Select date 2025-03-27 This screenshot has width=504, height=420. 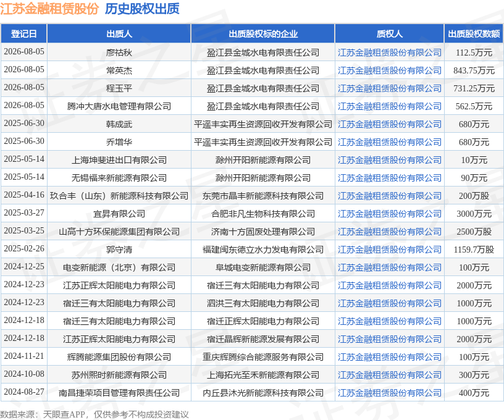pyautogui.click(x=24, y=213)
